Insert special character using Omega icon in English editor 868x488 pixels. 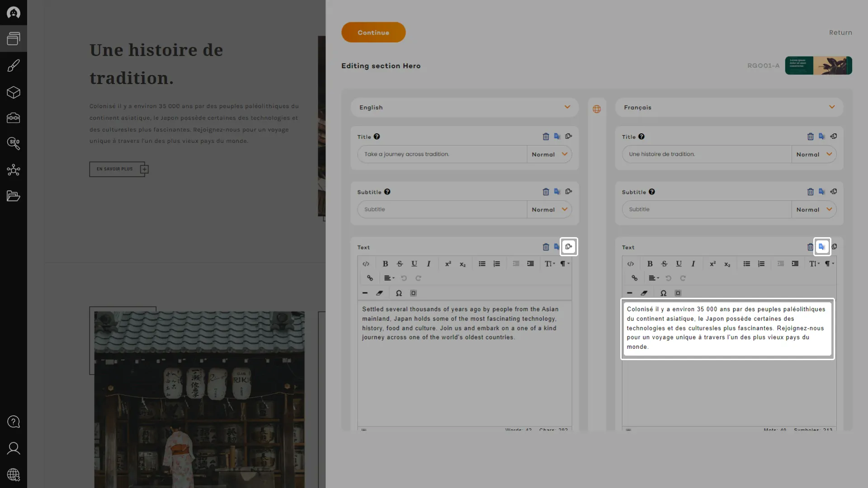pos(399,293)
